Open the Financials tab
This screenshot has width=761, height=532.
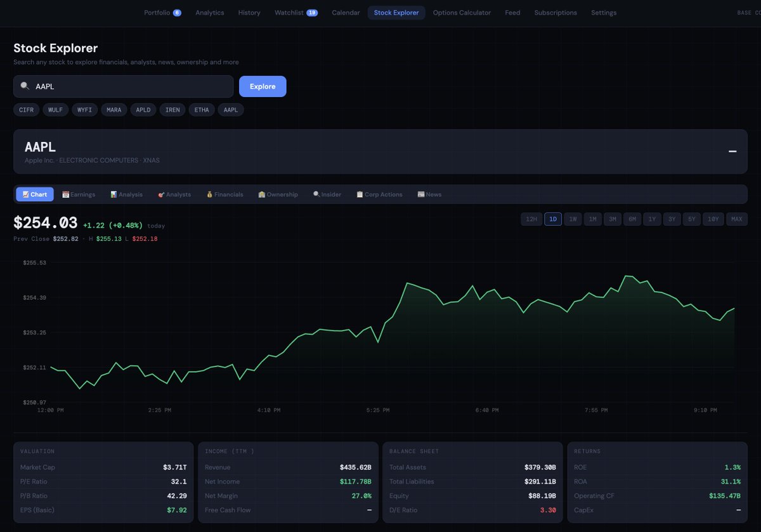224,195
